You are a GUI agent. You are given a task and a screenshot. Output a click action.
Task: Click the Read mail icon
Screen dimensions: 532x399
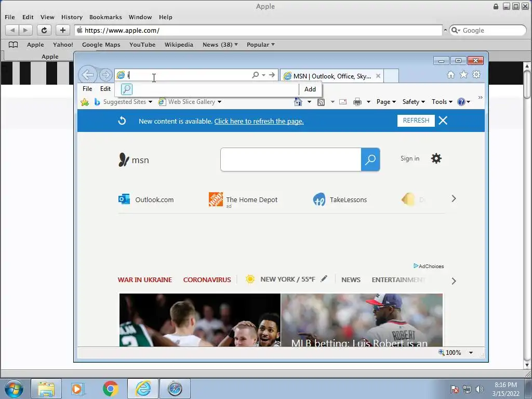[343, 102]
